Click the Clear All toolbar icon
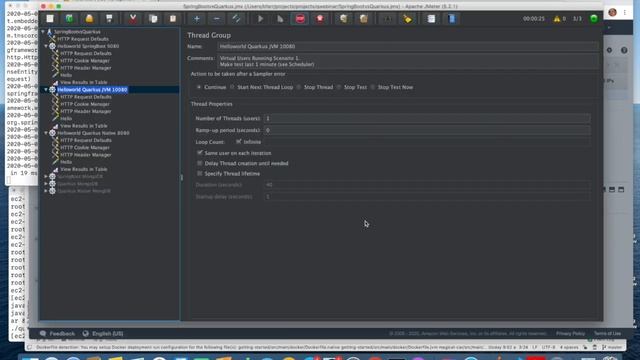 tap(363, 19)
